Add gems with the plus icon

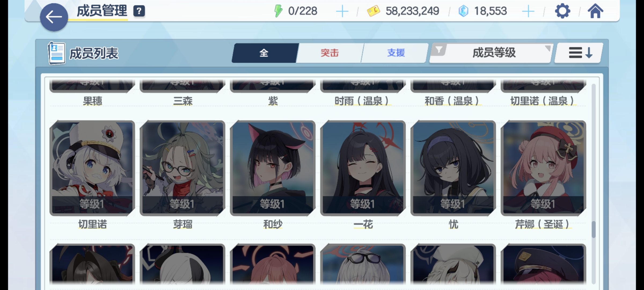(x=528, y=11)
